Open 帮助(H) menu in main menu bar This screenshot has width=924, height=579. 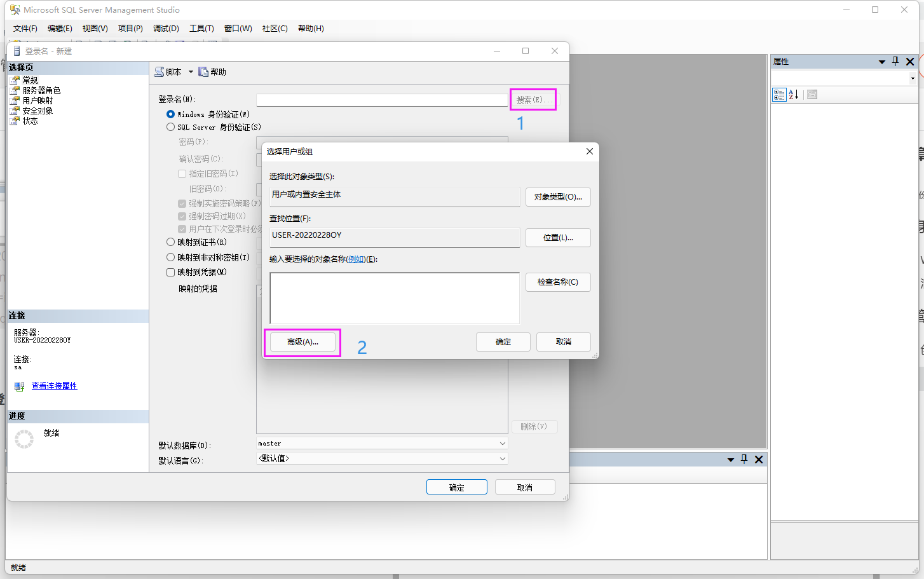point(311,29)
